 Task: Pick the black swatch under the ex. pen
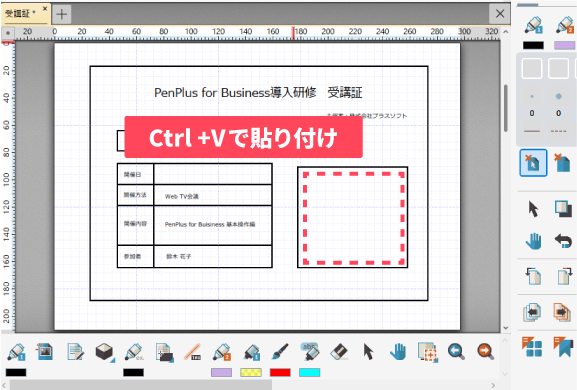click(134, 372)
